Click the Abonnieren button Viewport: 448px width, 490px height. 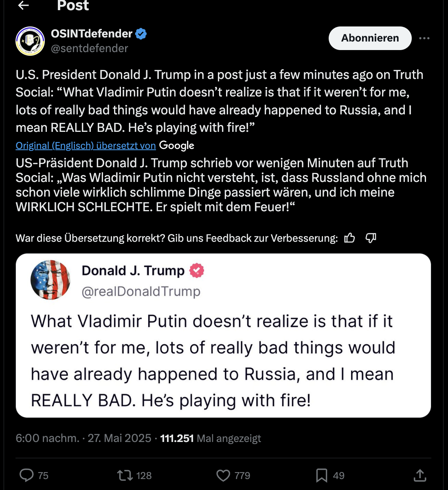tap(370, 38)
